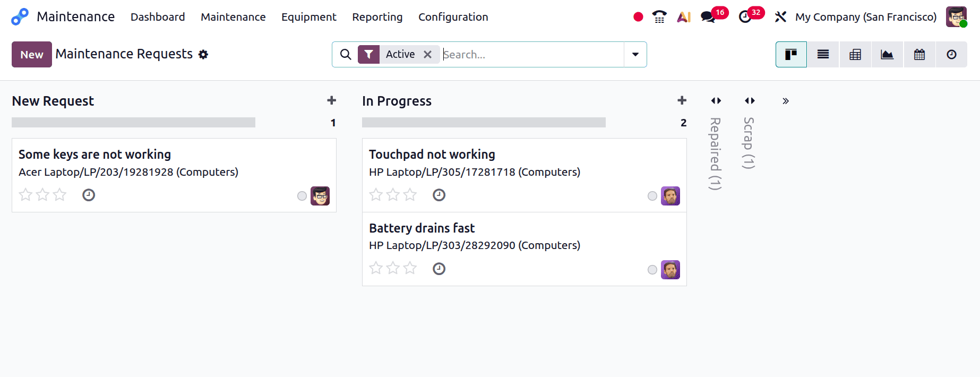The image size is (980, 377).
Task: Open activity clock on Some keys card
Action: [89, 195]
